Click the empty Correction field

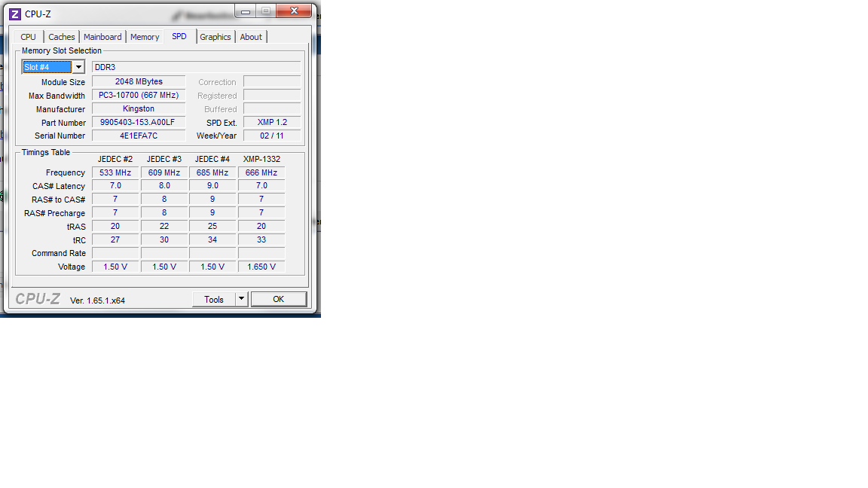(x=272, y=82)
